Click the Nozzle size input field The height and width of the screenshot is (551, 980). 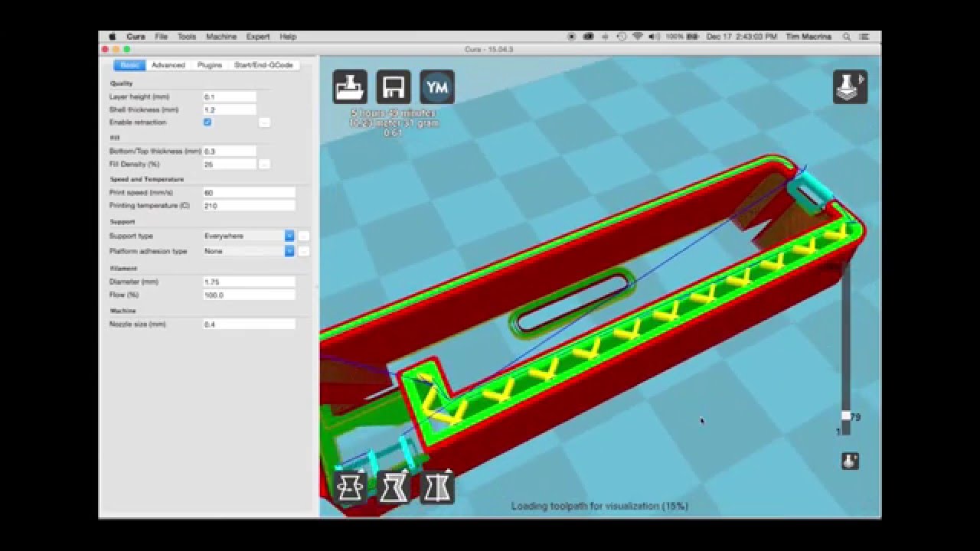point(249,324)
